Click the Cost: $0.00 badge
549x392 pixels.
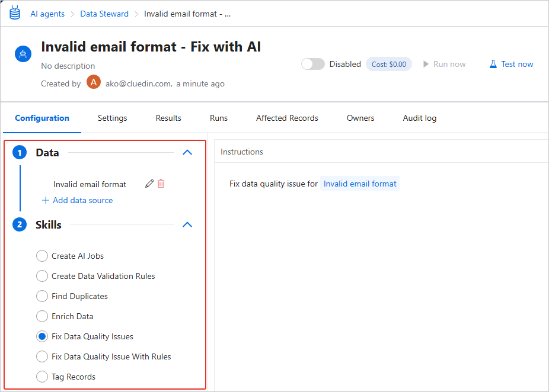(x=389, y=65)
